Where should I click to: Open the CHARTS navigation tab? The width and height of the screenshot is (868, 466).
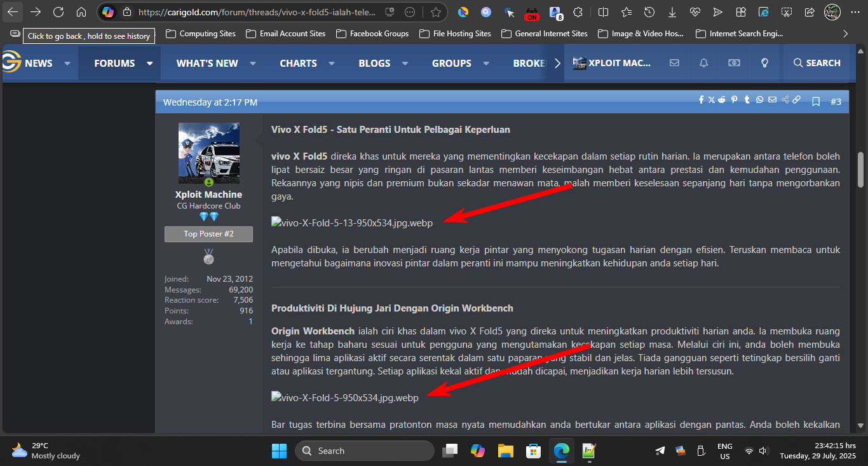tap(298, 63)
